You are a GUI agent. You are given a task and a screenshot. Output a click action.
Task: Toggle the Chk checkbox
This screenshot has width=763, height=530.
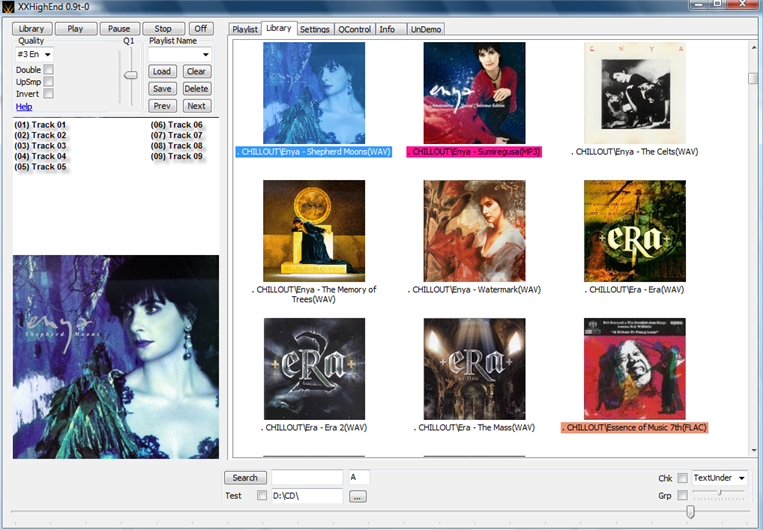[x=683, y=478]
